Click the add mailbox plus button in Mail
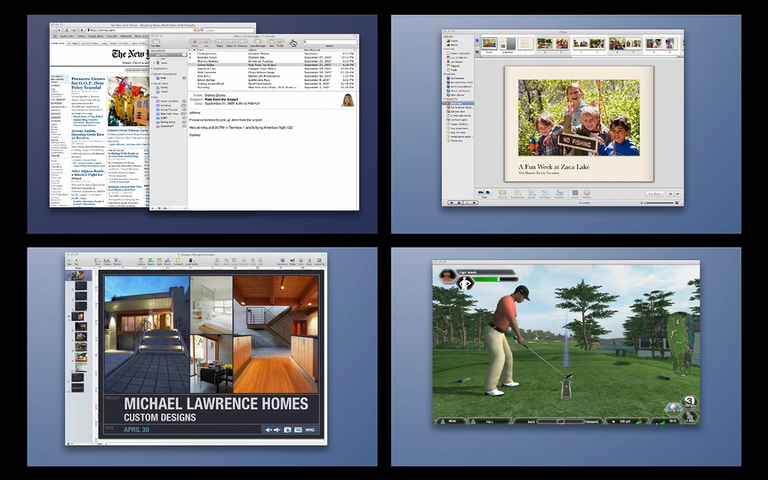The image size is (768, 480). 152,208
